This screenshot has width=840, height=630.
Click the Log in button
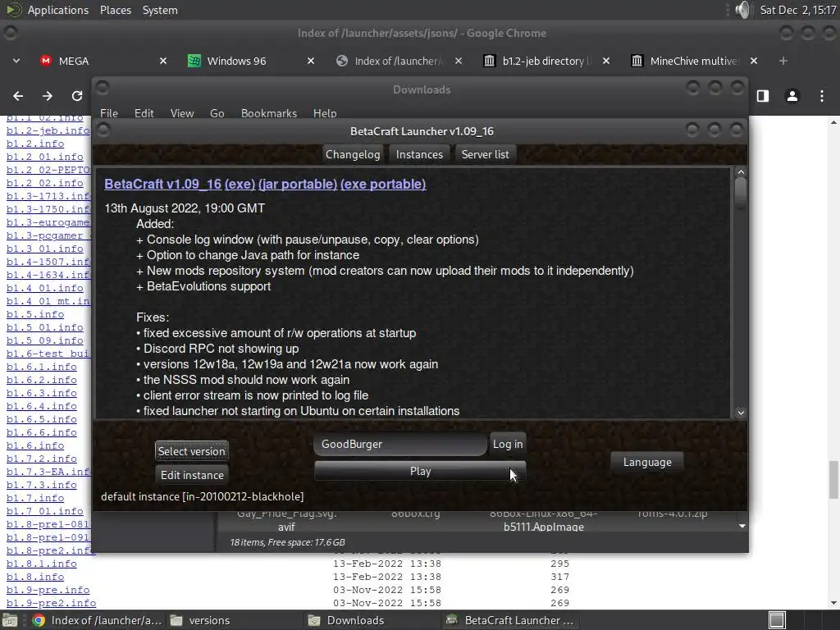click(x=508, y=444)
